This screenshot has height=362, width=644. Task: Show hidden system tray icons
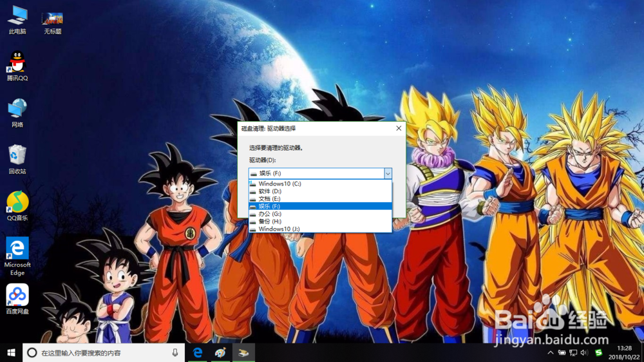(x=551, y=352)
